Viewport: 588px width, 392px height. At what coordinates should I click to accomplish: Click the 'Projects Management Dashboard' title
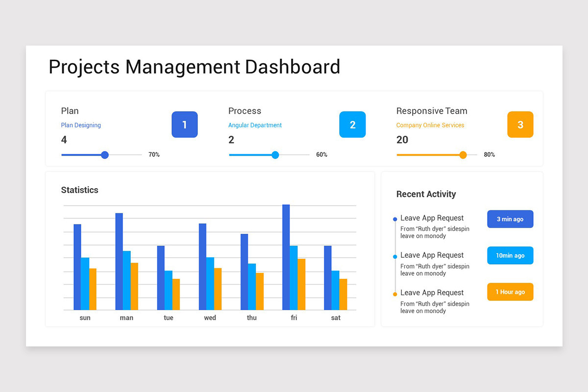tap(194, 67)
